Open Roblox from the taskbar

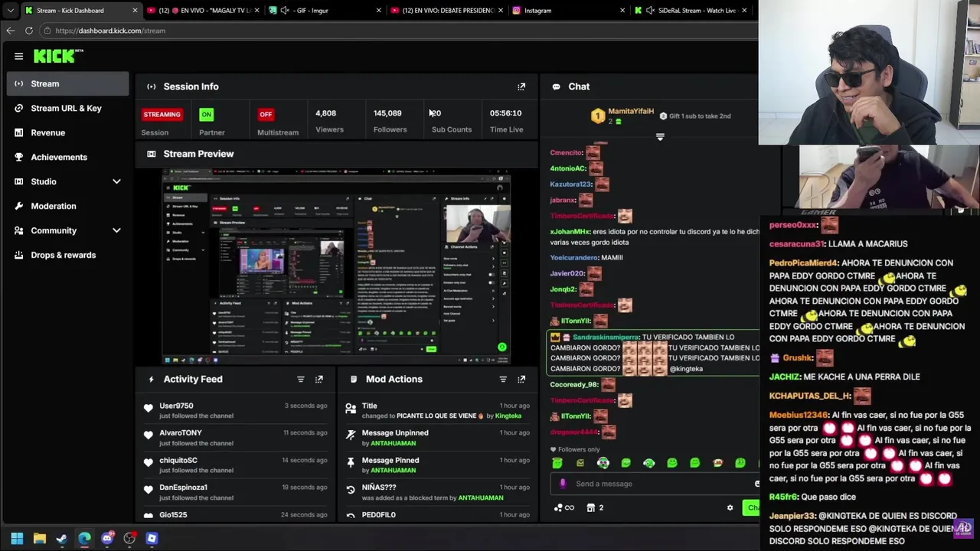click(152, 539)
